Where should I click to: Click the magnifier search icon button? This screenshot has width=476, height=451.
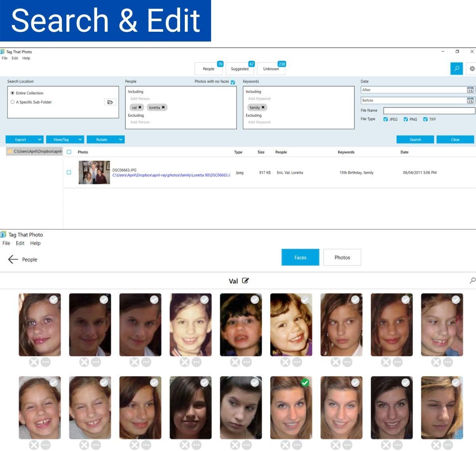coord(457,69)
